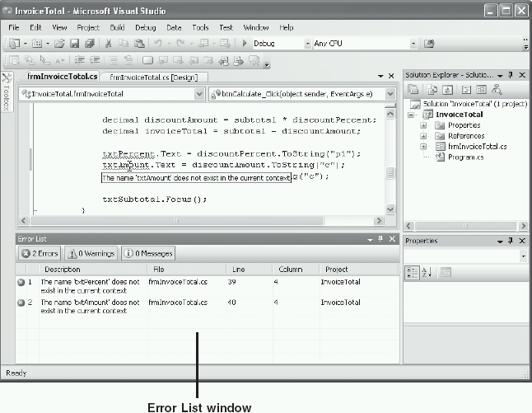Click Comment out selected lines icon

114,60
